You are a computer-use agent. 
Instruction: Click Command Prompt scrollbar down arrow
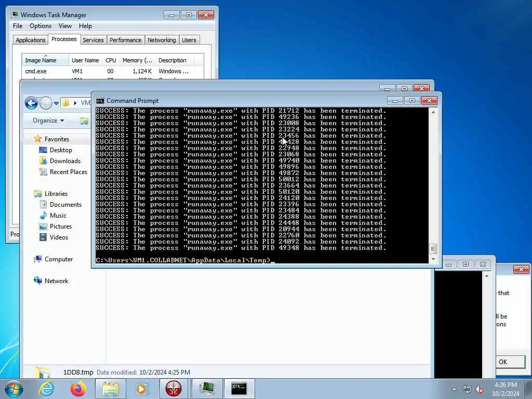433,259
